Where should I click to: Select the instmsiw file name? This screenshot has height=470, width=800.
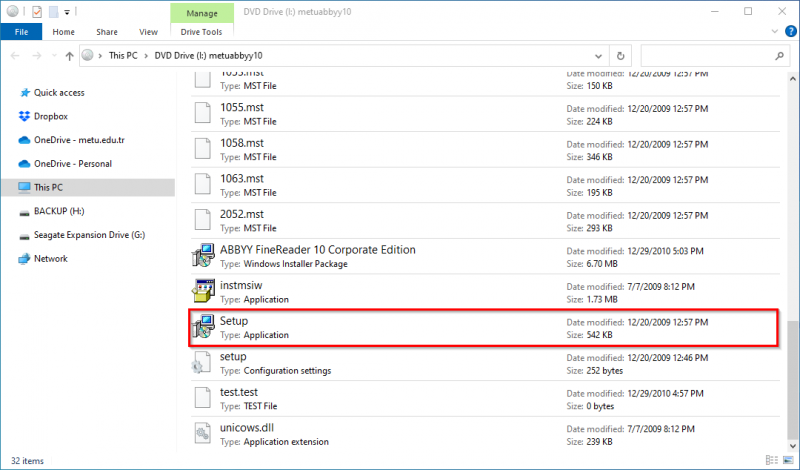241,285
